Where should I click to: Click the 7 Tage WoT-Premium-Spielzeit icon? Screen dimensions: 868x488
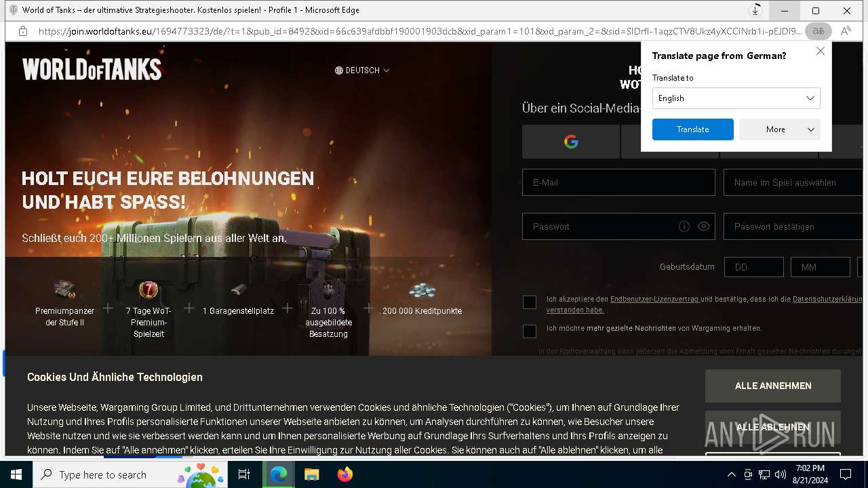tap(149, 291)
